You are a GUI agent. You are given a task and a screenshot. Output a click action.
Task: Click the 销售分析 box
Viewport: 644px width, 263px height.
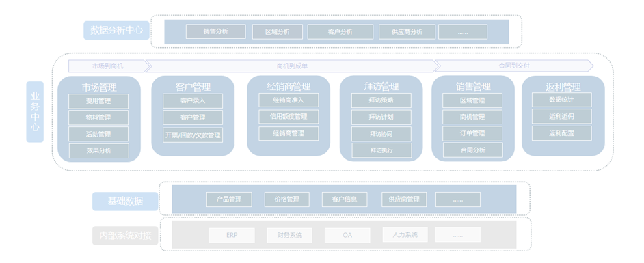point(215,31)
